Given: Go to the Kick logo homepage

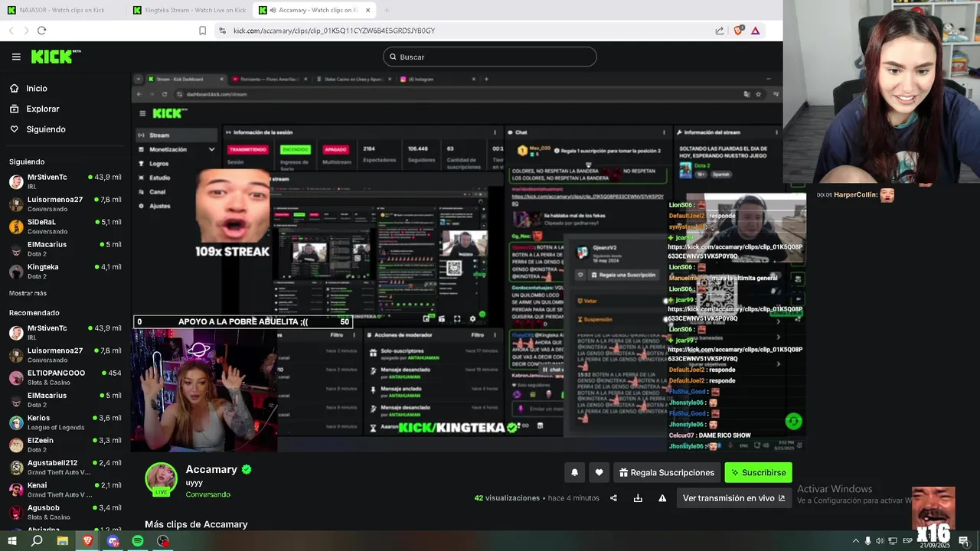Looking at the screenshot, I should pyautogui.click(x=56, y=57).
